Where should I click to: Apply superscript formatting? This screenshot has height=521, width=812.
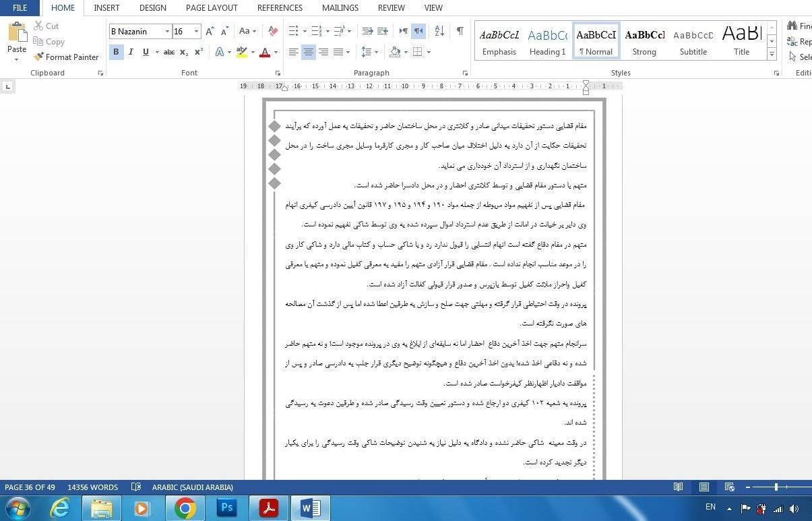tap(199, 52)
